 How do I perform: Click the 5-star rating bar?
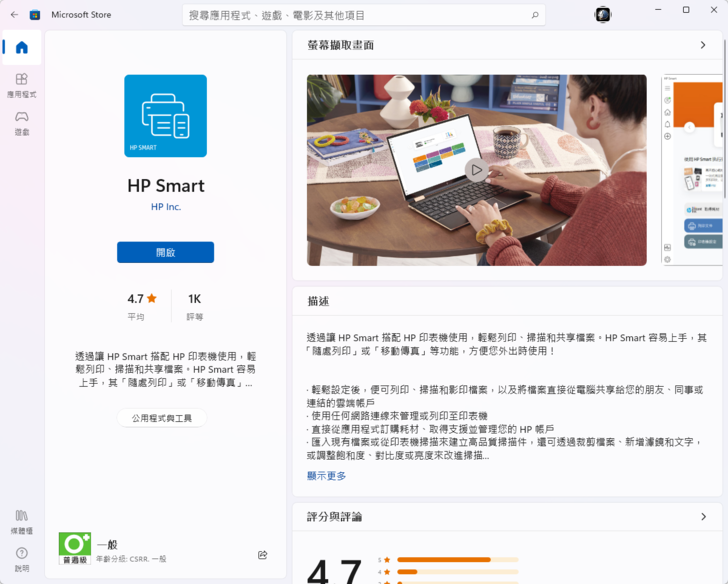458,560
